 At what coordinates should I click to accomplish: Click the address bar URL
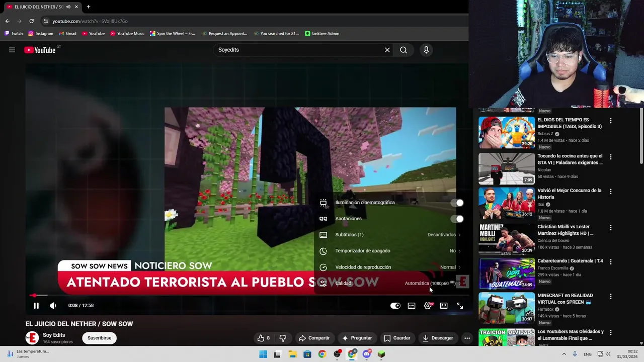[x=90, y=21]
